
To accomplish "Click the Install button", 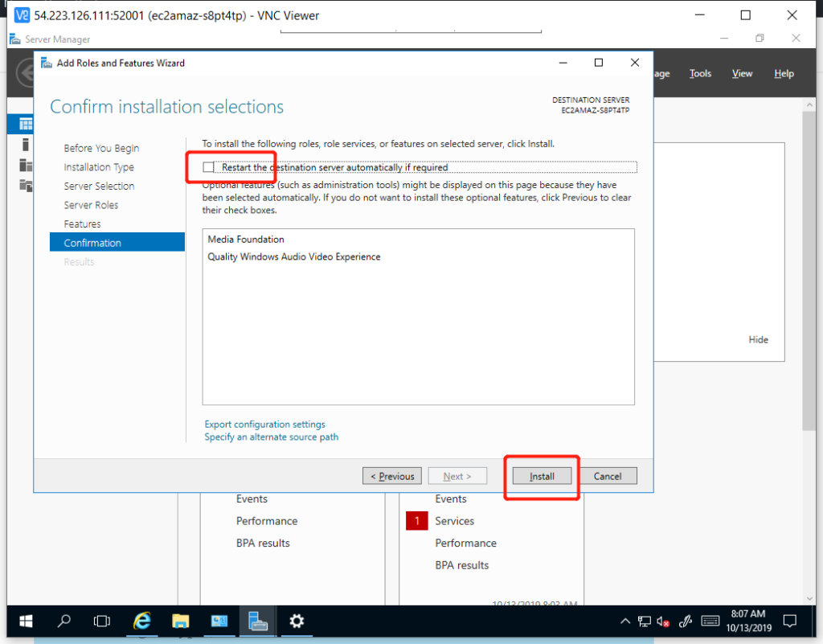I will coord(542,476).
